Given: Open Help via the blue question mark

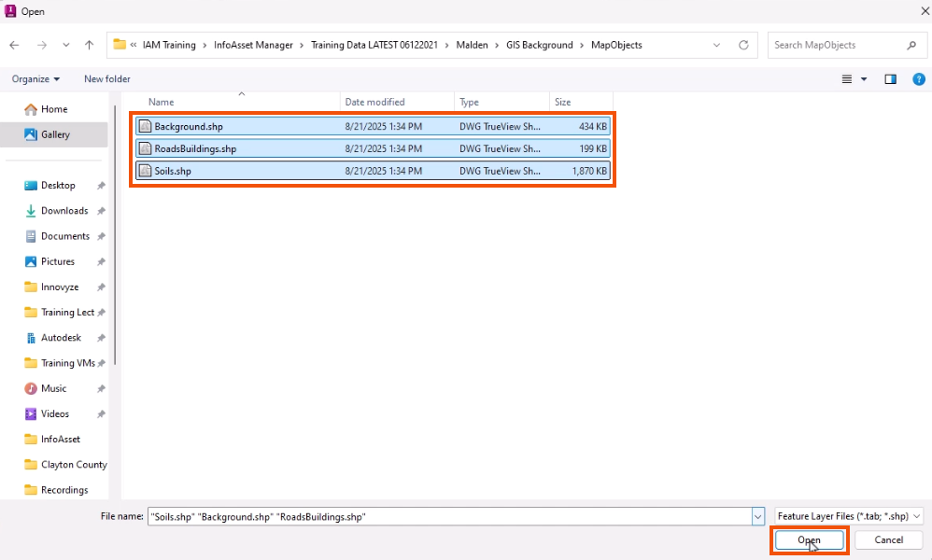Looking at the screenshot, I should (919, 78).
